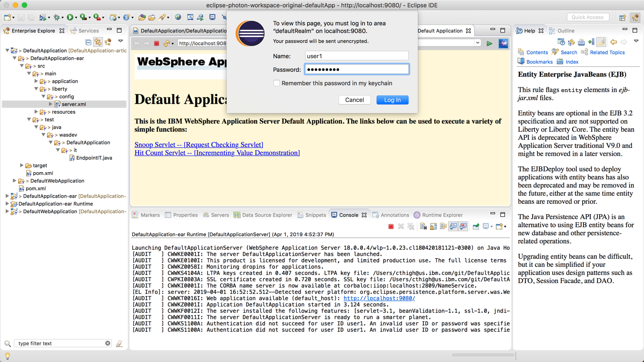This screenshot has width=644, height=362.
Task: Expand the target folder
Action: click(22, 165)
